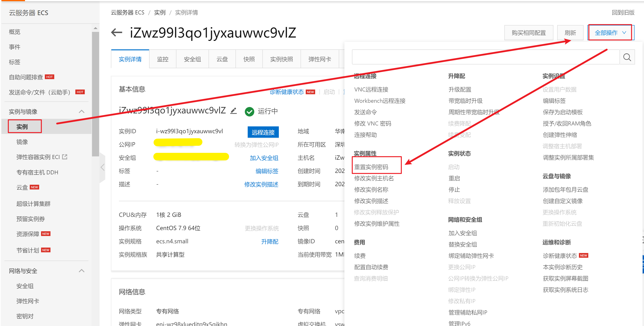Viewport: 644px width, 326px height.
Task: Select VNC远程连接 in the actions menu
Action: click(371, 90)
